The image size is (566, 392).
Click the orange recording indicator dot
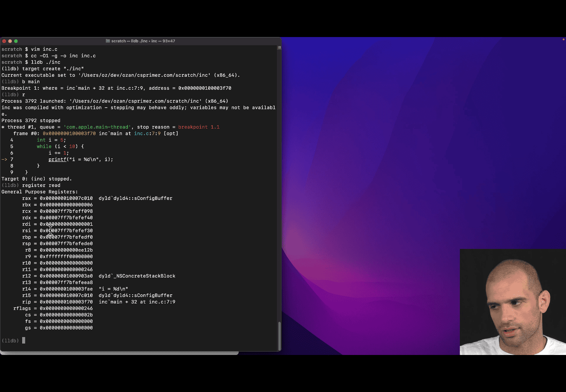563,39
